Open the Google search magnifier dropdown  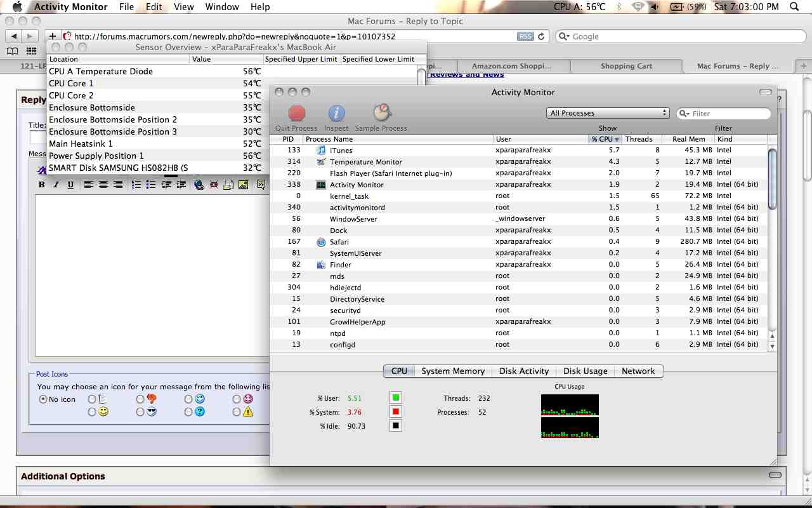pos(565,37)
